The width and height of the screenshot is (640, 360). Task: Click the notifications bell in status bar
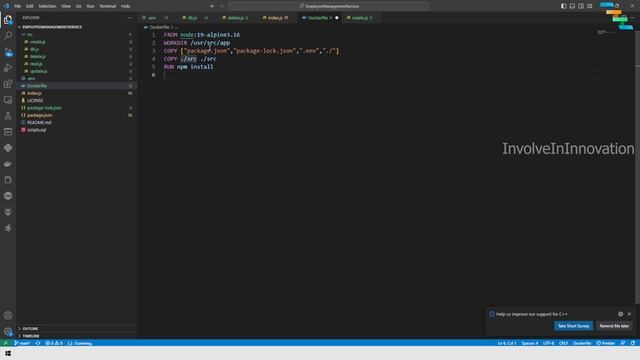633,343
